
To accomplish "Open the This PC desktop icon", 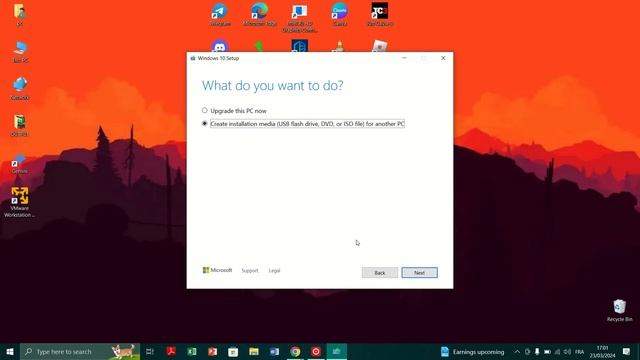I will click(20, 52).
